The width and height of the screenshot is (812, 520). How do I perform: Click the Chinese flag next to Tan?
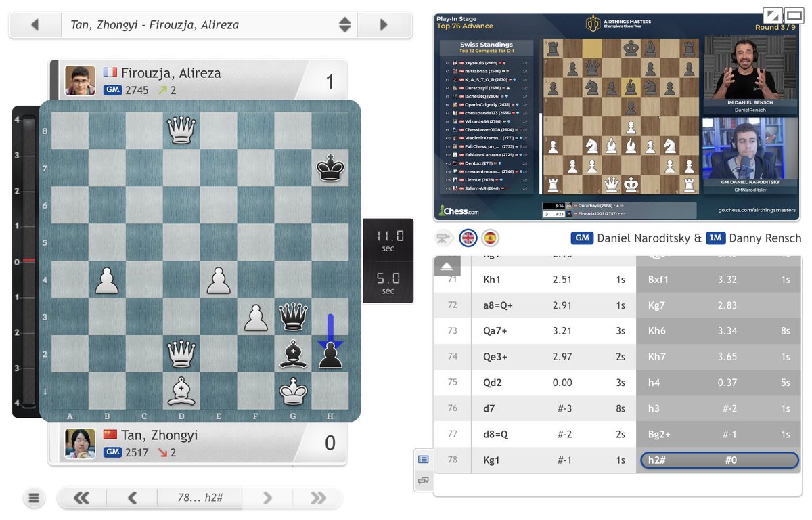(110, 435)
